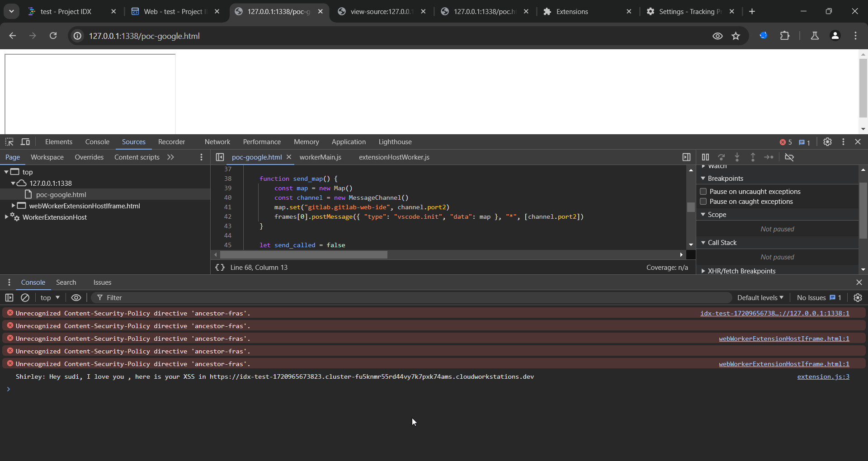The image size is (868, 461).
Task: Click the red error count badge
Action: 786,142
